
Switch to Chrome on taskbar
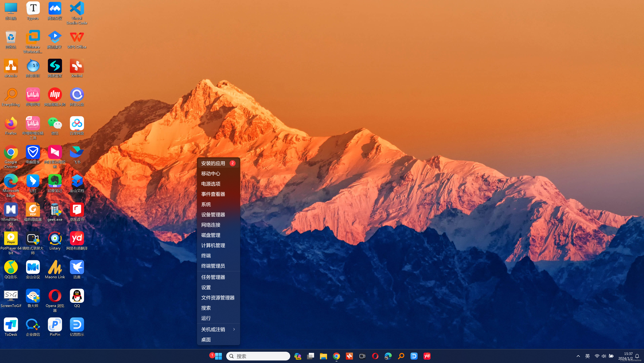point(336,356)
